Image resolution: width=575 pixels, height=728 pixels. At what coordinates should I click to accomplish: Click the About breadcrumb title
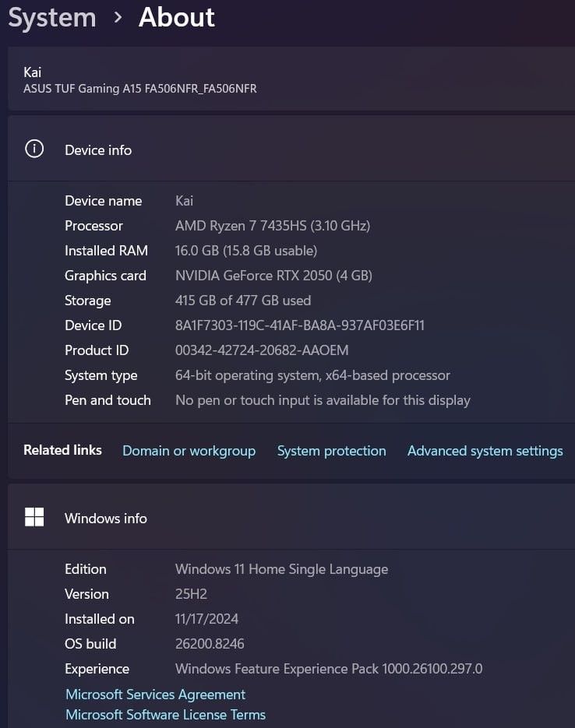pos(177,17)
